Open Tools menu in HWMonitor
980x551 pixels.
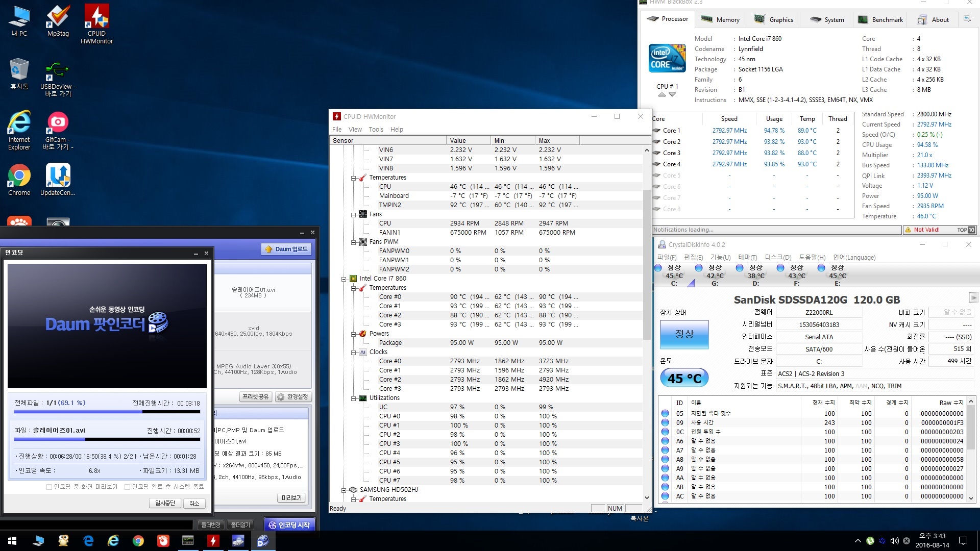click(376, 130)
